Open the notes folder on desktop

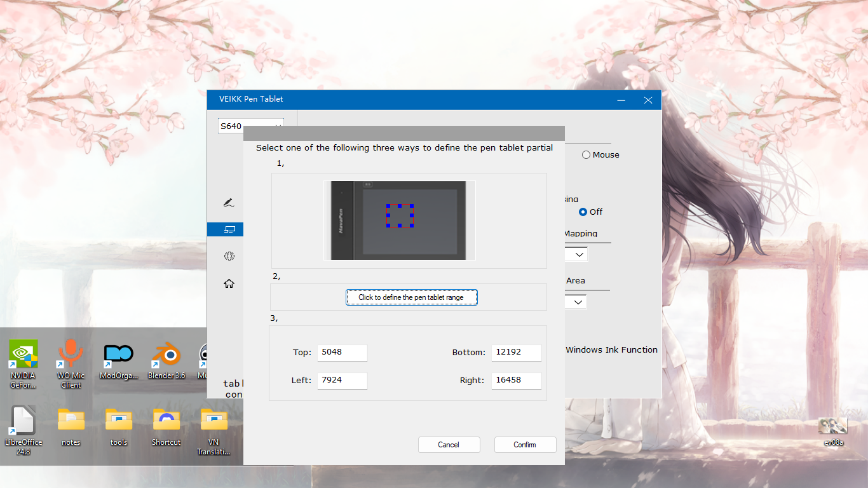pos(71,426)
